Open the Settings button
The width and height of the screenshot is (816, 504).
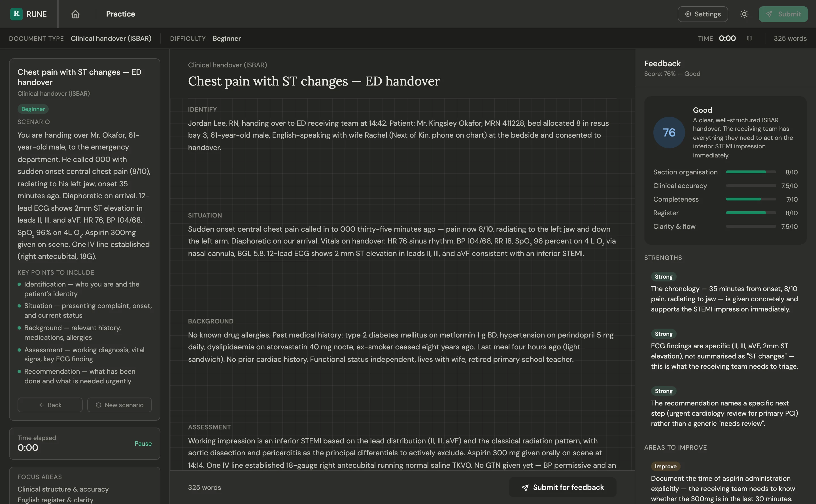703,14
